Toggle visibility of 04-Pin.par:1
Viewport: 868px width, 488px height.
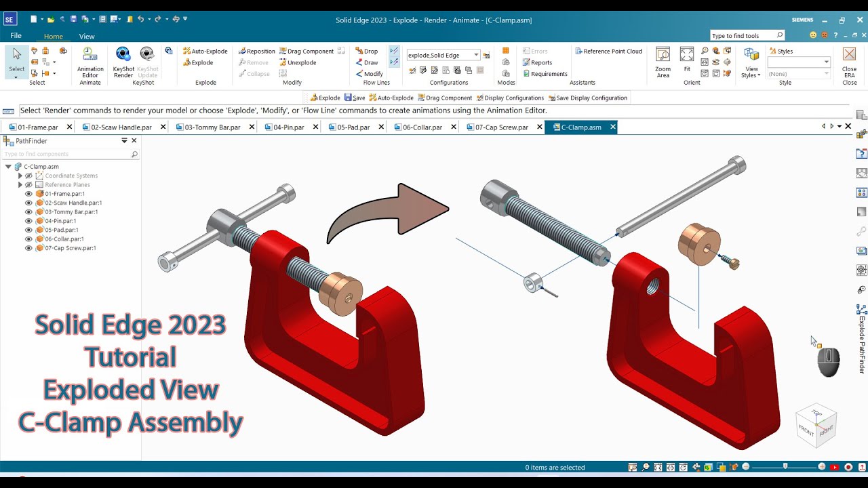pos(28,221)
